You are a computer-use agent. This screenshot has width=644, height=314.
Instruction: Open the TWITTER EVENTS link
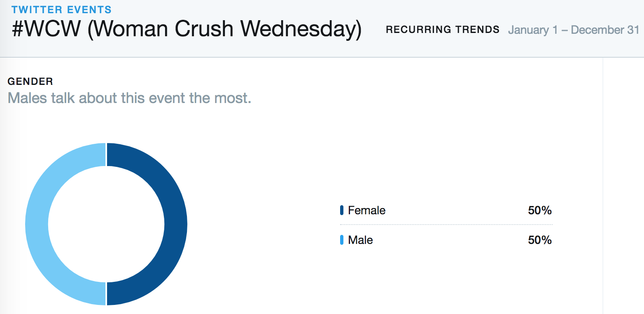tap(62, 9)
